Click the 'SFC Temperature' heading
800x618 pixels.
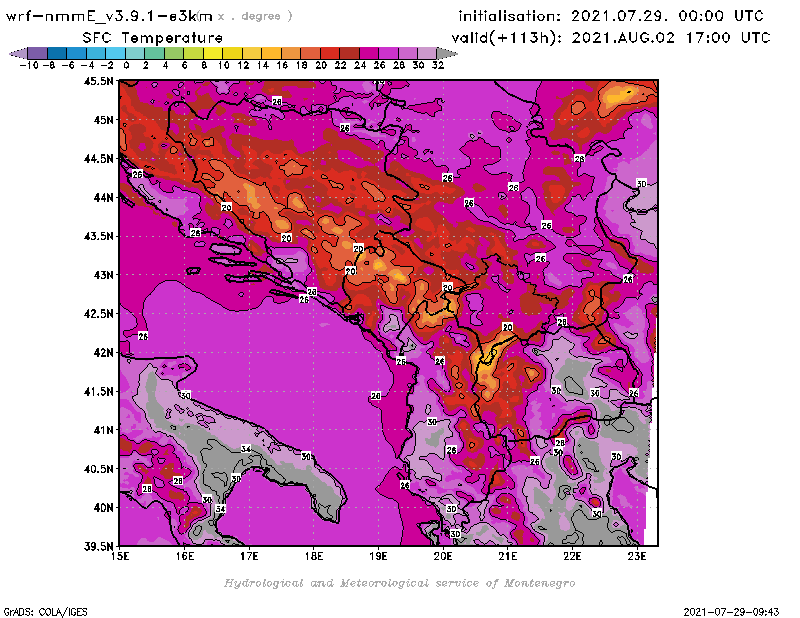(153, 38)
